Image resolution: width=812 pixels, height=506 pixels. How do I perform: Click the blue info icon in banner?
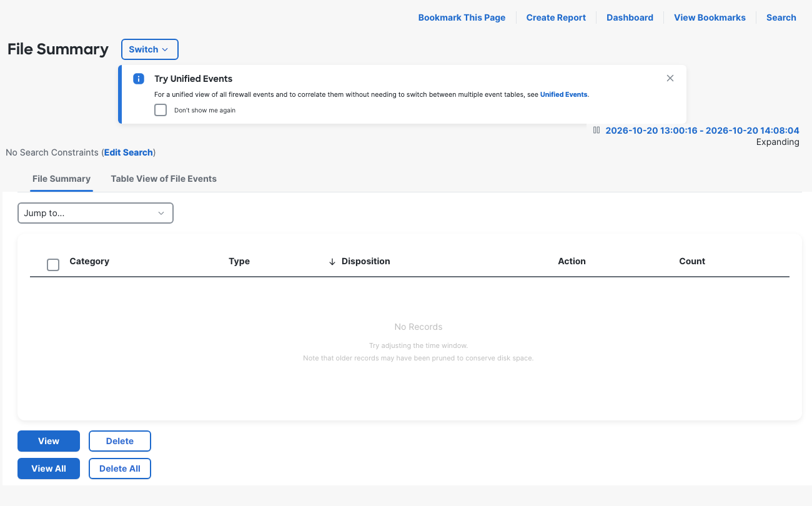(139, 79)
